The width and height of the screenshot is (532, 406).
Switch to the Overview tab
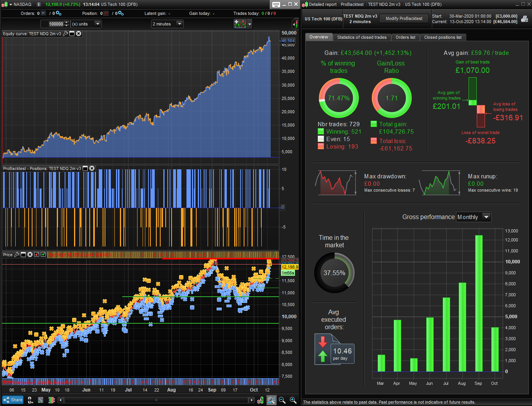pyautogui.click(x=319, y=37)
